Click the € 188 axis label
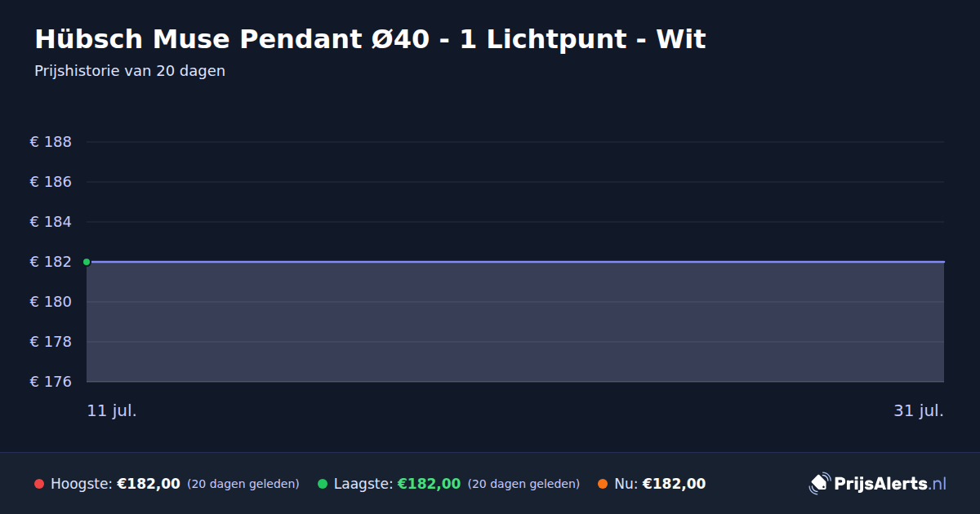 pyautogui.click(x=51, y=142)
